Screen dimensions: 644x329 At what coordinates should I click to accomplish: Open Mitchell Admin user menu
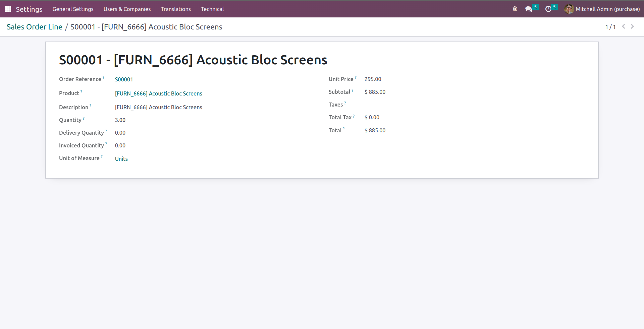(607, 9)
